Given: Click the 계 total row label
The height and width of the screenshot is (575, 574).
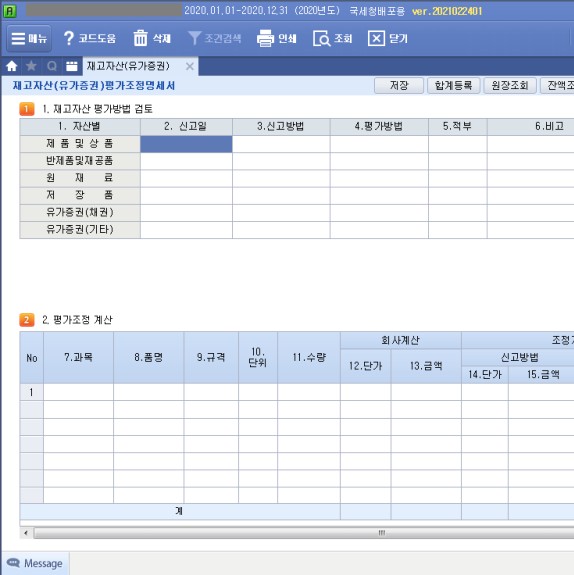Looking at the screenshot, I should pyautogui.click(x=179, y=511).
